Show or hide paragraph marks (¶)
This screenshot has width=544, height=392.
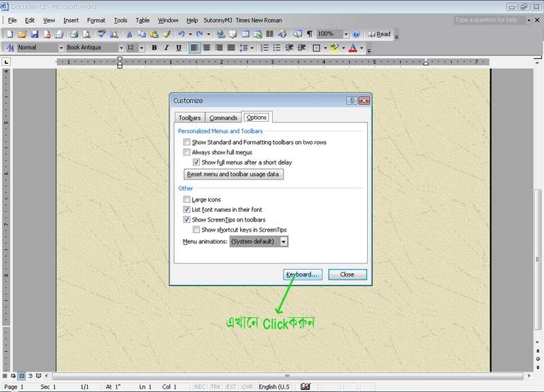coord(309,34)
